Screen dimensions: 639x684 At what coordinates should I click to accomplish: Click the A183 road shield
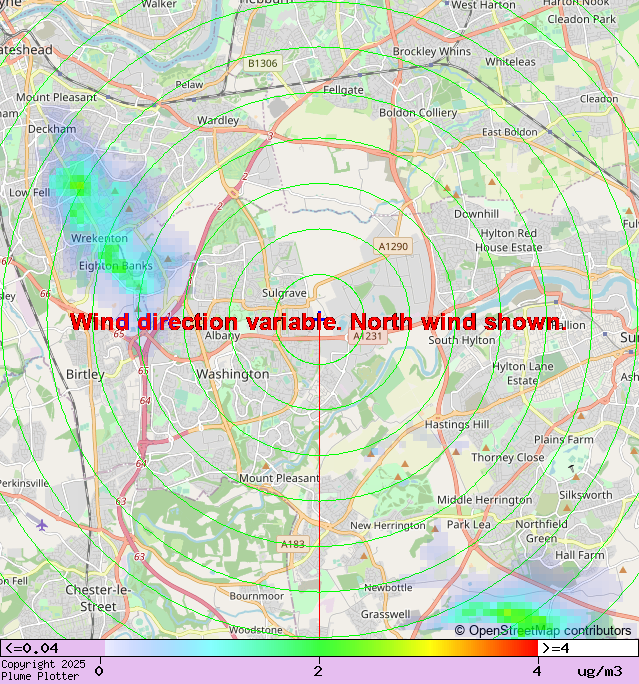[x=293, y=544]
